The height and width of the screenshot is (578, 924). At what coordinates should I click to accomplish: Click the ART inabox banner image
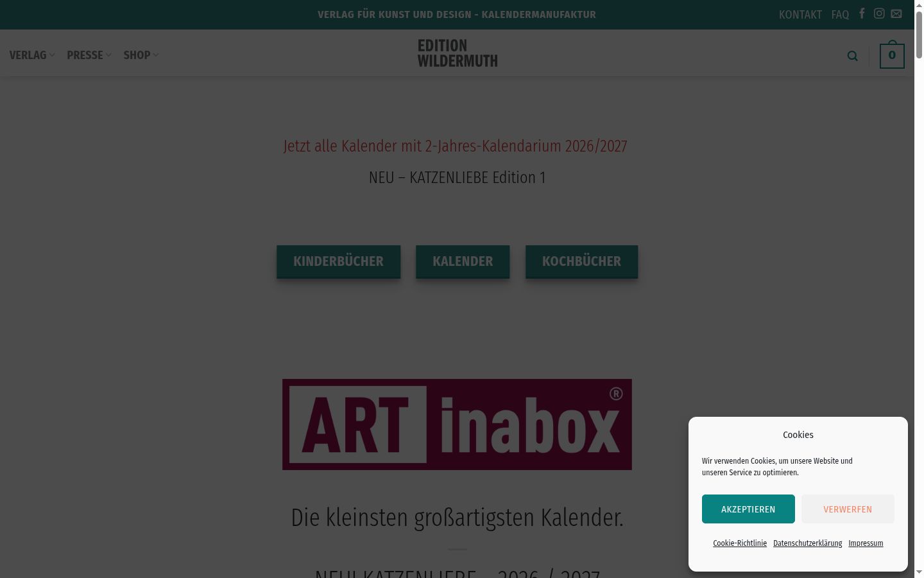[457, 425]
